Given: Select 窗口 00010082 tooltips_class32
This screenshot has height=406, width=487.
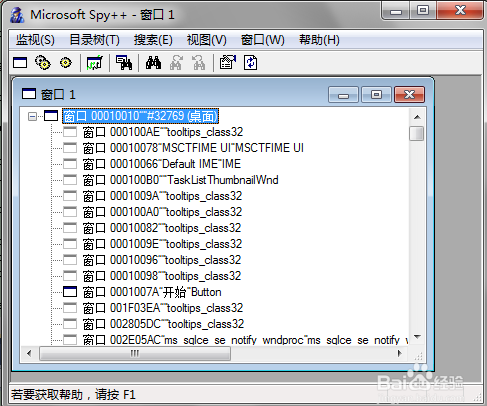Looking at the screenshot, I should pyautogui.click(x=162, y=228).
